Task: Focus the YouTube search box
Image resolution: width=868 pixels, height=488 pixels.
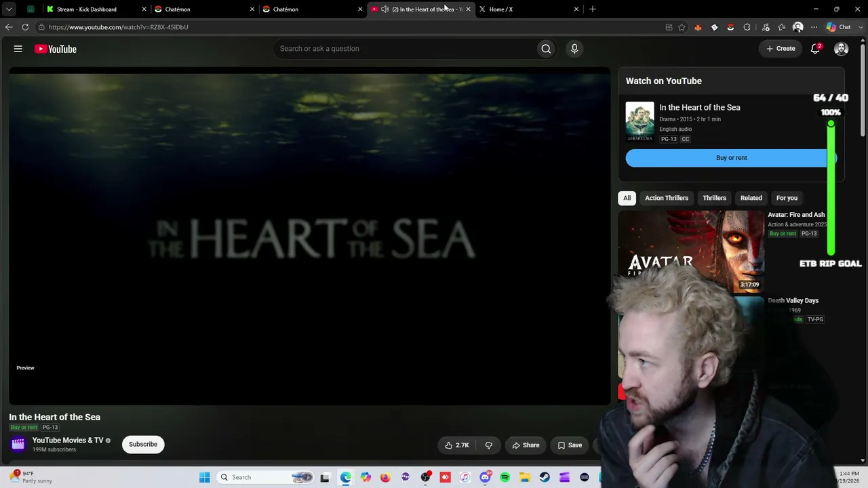Action: click(404, 49)
